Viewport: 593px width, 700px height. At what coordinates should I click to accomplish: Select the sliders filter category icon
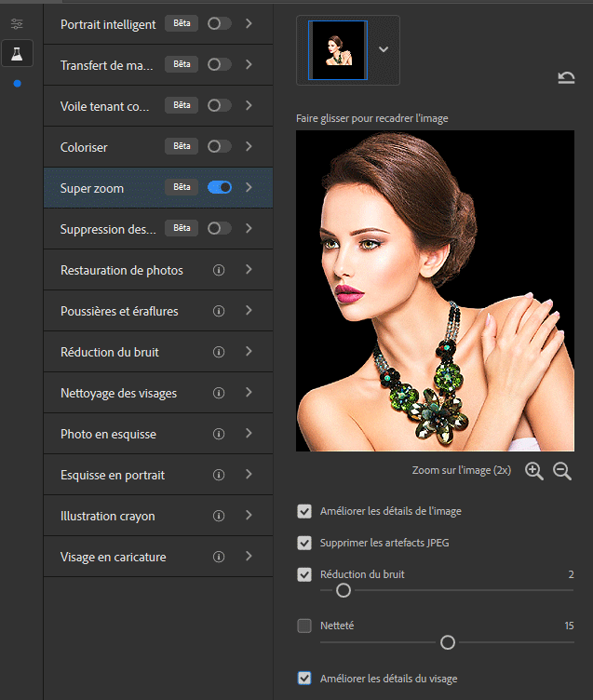coord(17,23)
